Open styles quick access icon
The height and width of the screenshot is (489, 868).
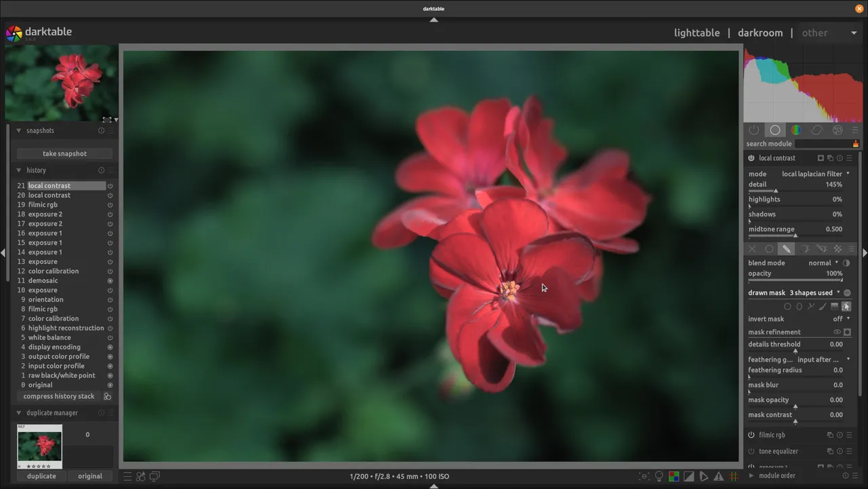tap(141, 477)
